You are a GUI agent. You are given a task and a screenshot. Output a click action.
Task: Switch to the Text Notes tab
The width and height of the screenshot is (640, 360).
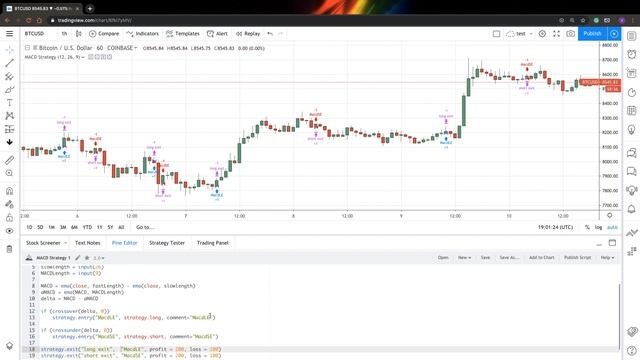tap(87, 243)
